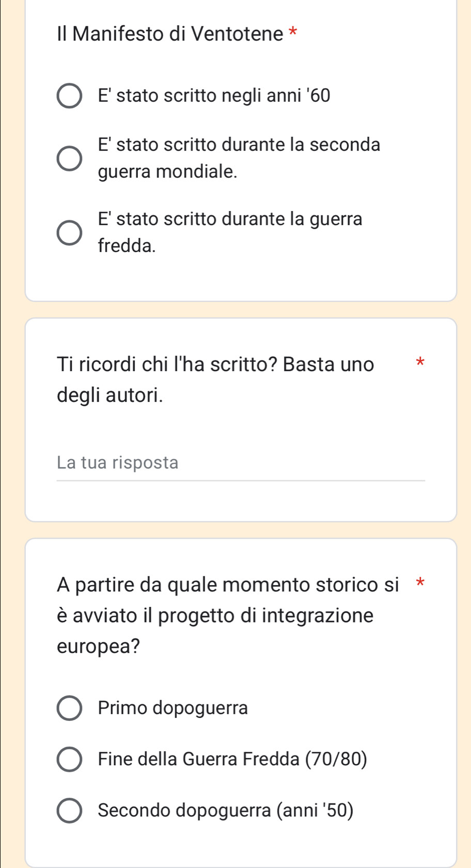Click the red asterisk beside "momento storico si"
This screenshot has height=868, width=471.
(420, 583)
